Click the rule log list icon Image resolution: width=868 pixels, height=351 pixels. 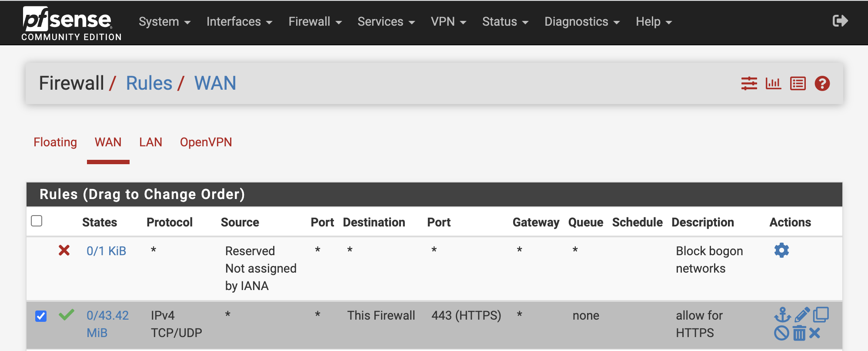[x=798, y=83]
